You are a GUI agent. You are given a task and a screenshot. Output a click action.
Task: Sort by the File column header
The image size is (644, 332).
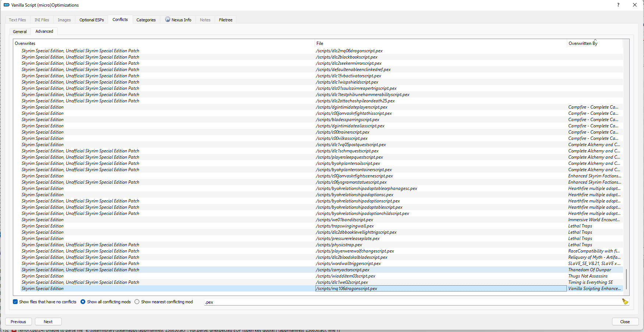441,43
